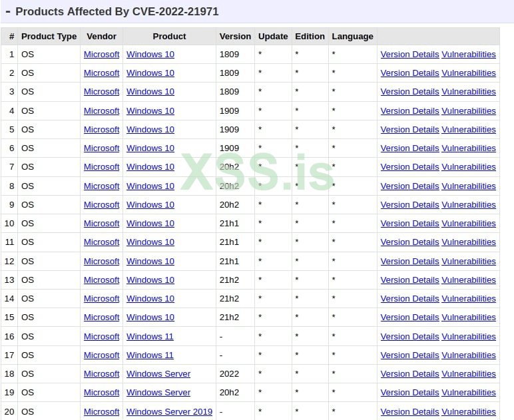The image size is (514, 420).
Task: Open Windows 10 product link in row 13
Action: pos(150,280)
